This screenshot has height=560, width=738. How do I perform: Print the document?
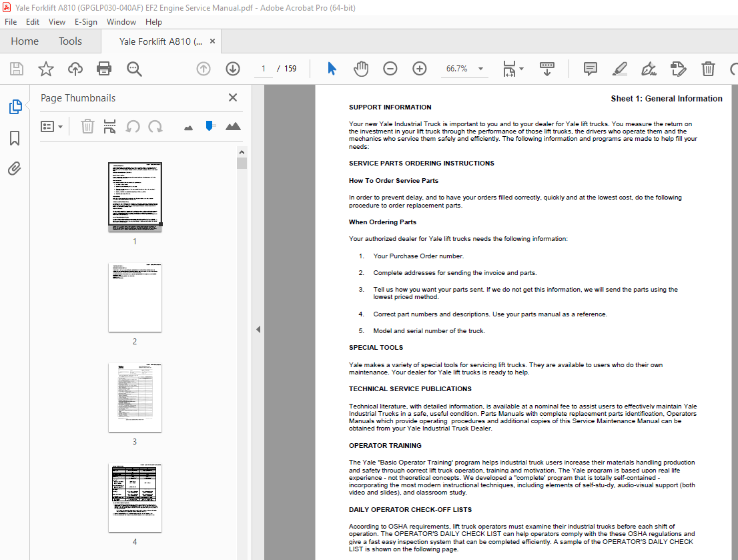coord(104,69)
